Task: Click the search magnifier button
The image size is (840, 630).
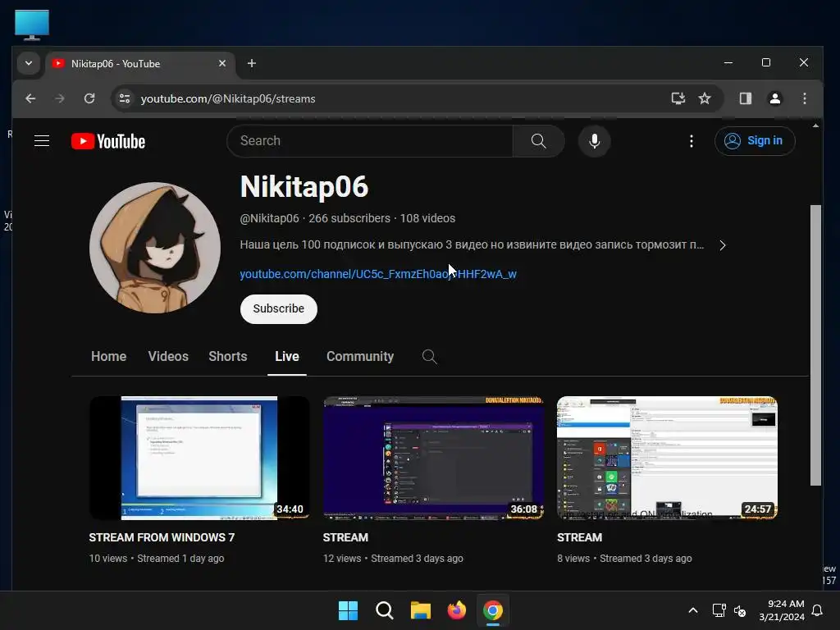Action: (538, 141)
